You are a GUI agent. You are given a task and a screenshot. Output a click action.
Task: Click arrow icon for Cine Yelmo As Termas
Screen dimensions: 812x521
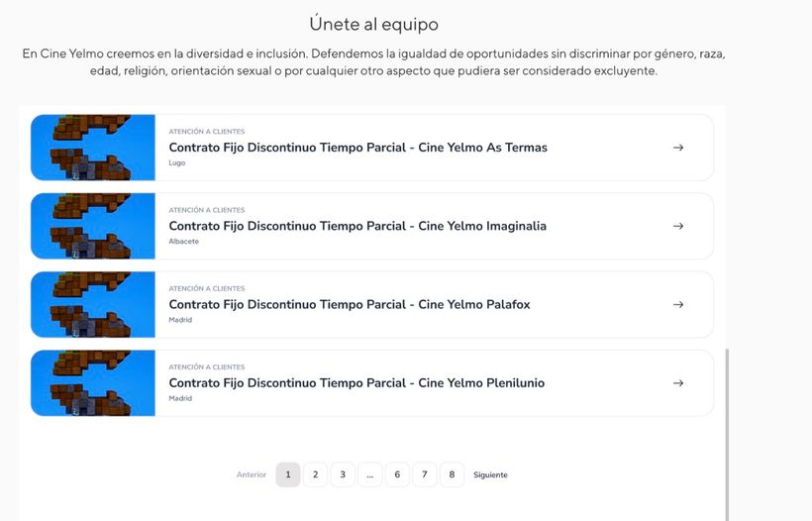click(x=678, y=148)
